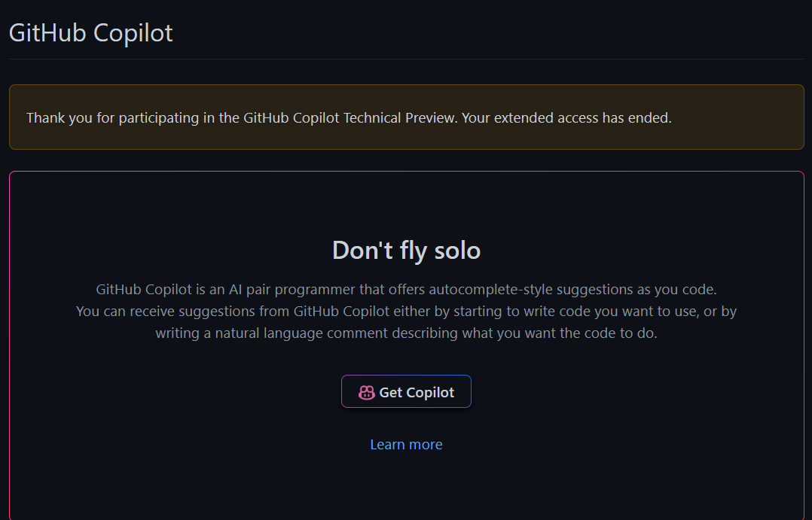Click the GitHub Copilot page heading

(x=90, y=32)
